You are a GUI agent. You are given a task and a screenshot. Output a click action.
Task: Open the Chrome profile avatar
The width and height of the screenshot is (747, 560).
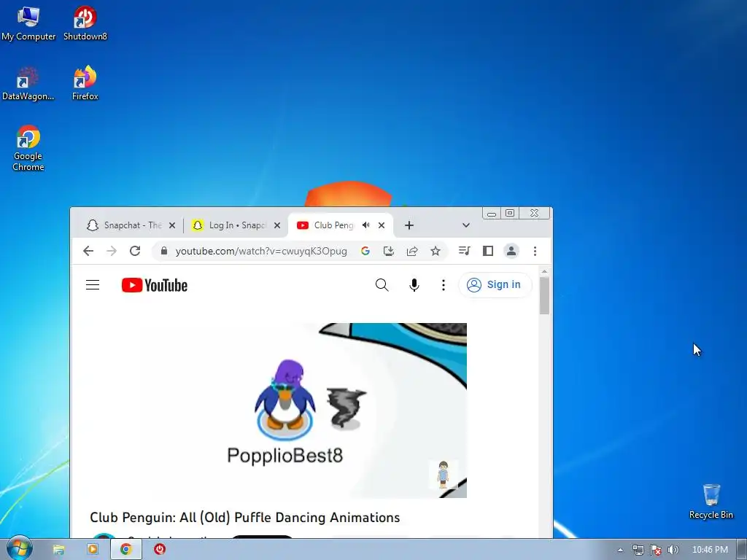(511, 251)
